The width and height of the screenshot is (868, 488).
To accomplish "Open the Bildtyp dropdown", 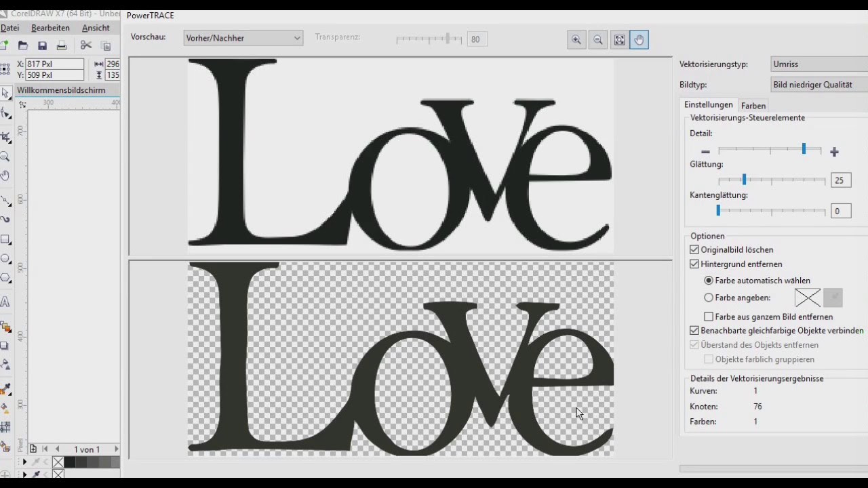I will tap(819, 85).
